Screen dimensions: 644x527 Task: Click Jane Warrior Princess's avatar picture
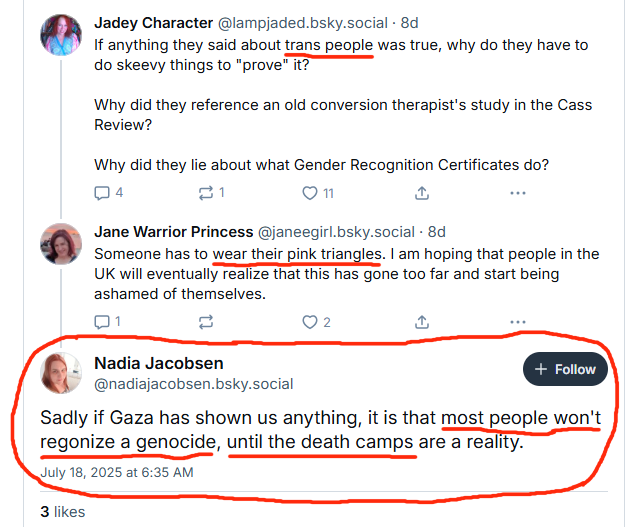tap(60, 243)
